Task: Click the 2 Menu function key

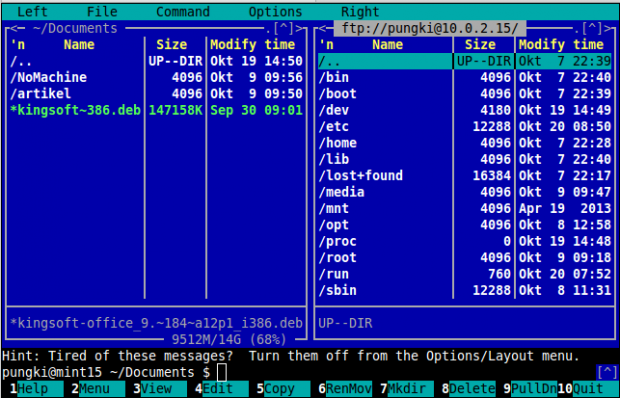Action: pyautogui.click(x=98, y=389)
